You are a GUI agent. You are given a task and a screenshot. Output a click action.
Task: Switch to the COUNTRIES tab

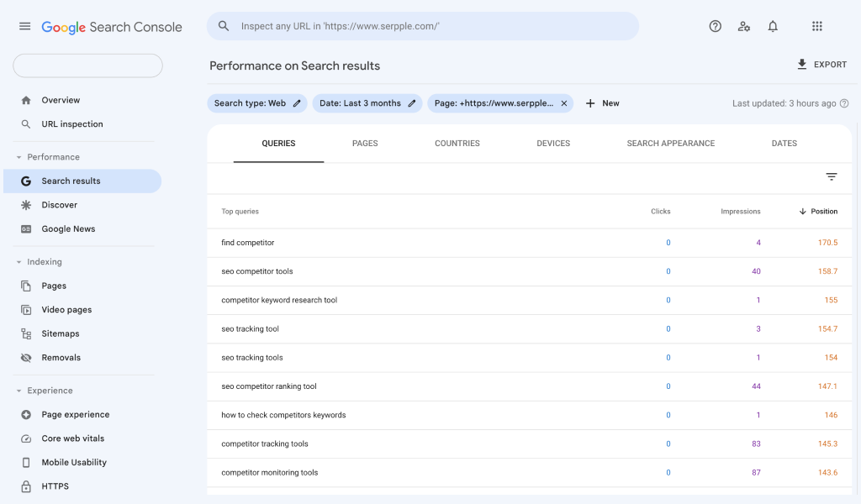(x=457, y=144)
